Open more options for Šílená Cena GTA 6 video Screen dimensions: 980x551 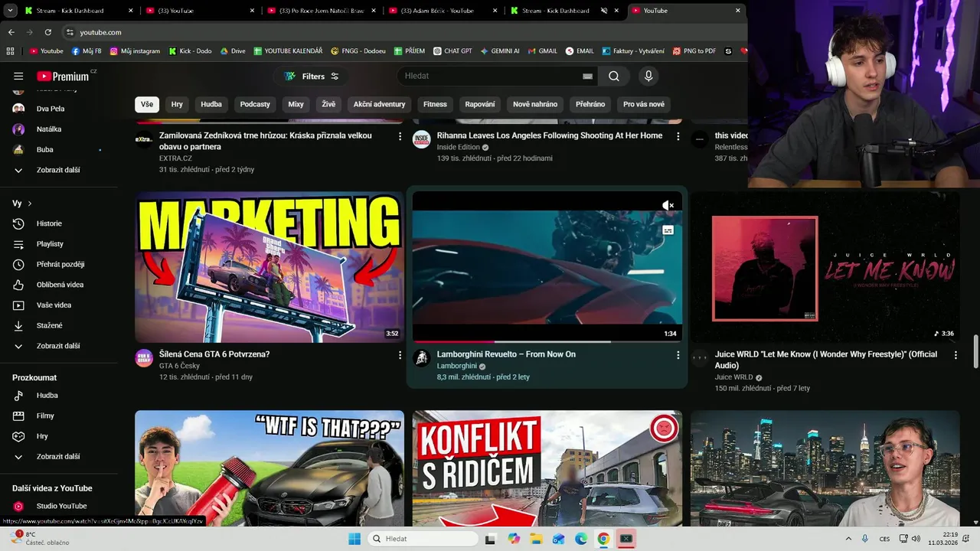click(400, 355)
